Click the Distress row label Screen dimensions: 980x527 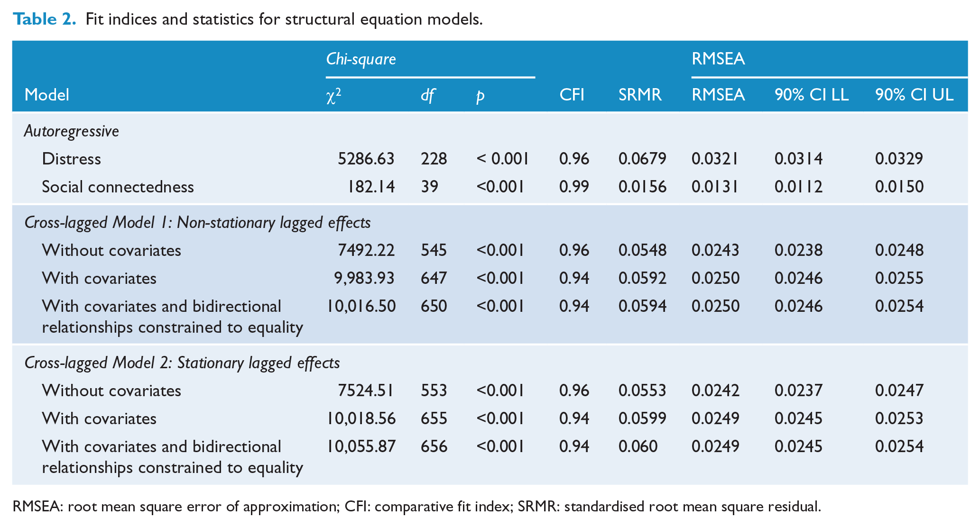(x=72, y=159)
